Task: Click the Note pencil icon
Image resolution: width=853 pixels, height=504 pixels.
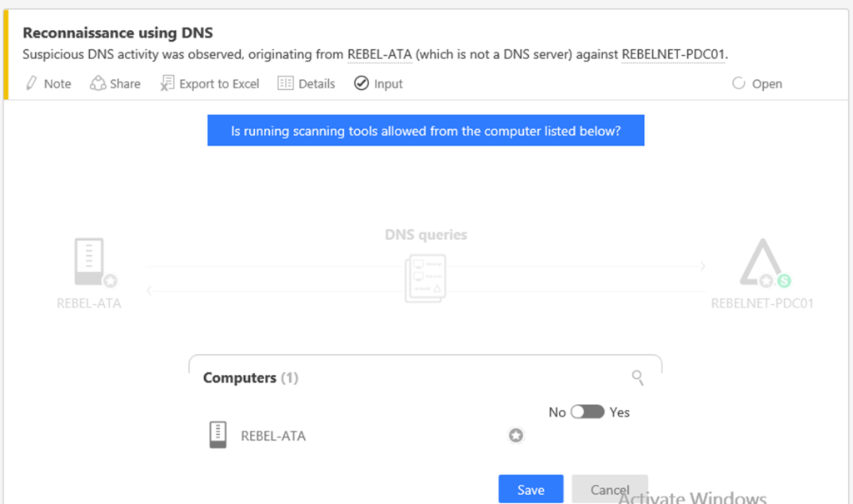Action: (32, 83)
